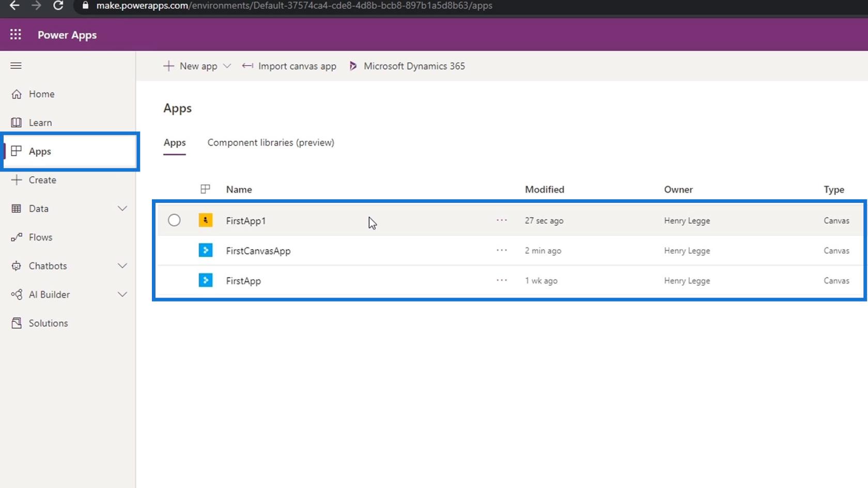Click the Apps grid icon in sidebar

[x=17, y=151]
